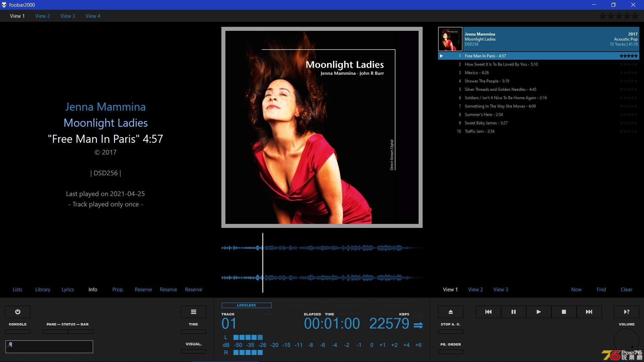Select track 'Free Man In Paris - 4:57'
Screen dimensions: 644x362
point(539,56)
